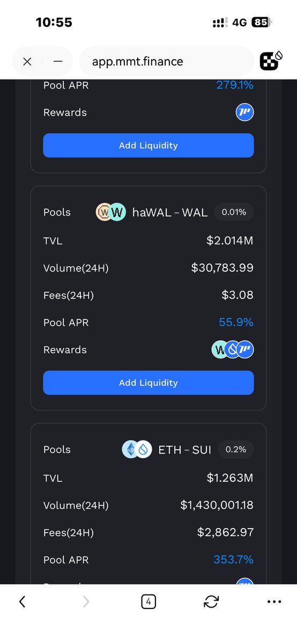Close the in-app browser with X
Viewport: 297px width, 644px height.
(x=27, y=61)
